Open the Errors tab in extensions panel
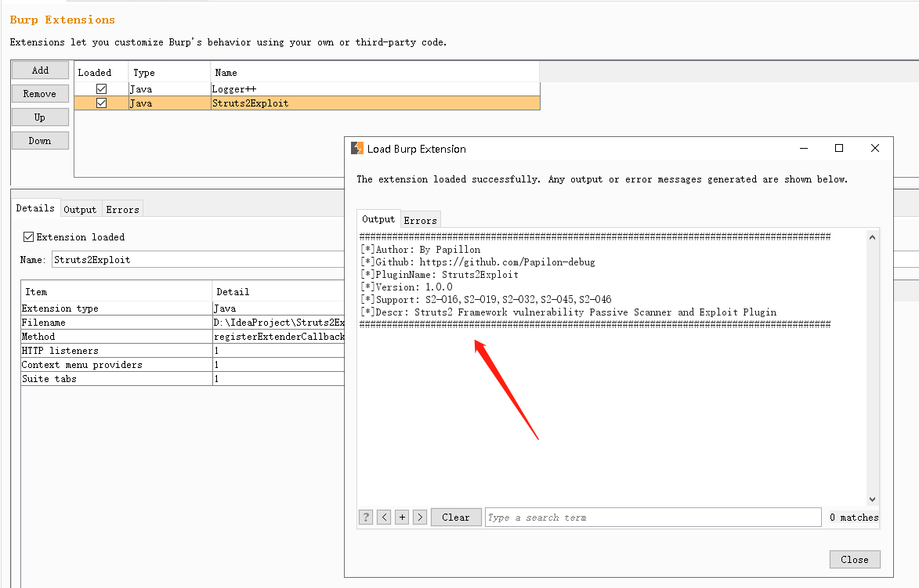Image resolution: width=919 pixels, height=588 pixels. 122,209
